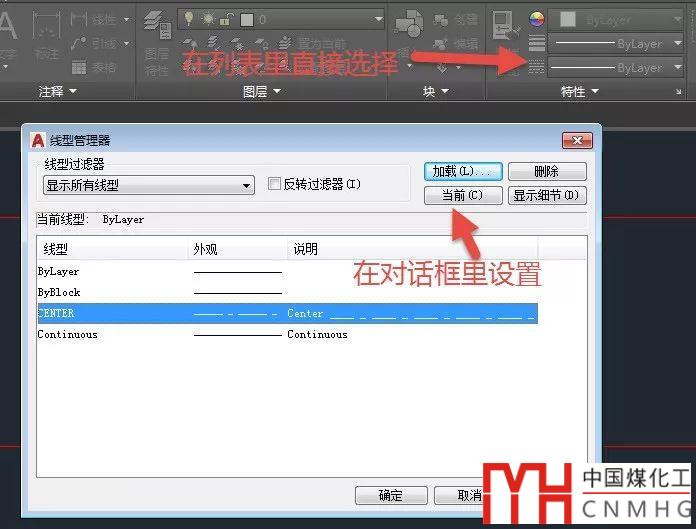This screenshot has height=529, width=696.
Task: Click the Create block (创建) icon
Action: pos(441,19)
